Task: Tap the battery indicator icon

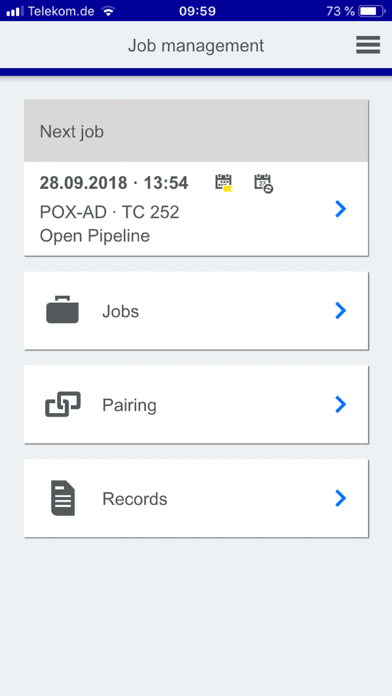Action: [x=372, y=11]
